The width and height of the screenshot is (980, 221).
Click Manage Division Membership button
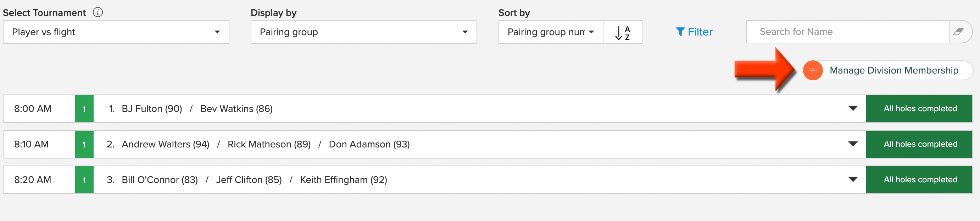(x=887, y=70)
